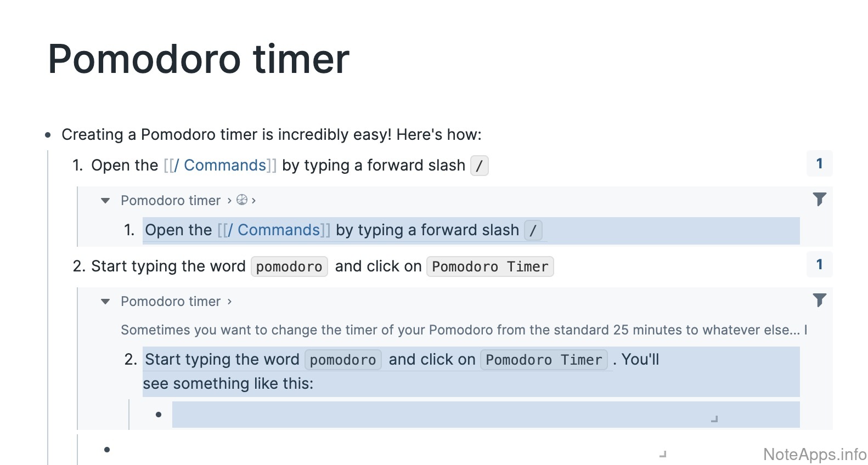Click the filter icon on the first reference block
This screenshot has height=465, width=868.
point(819,199)
